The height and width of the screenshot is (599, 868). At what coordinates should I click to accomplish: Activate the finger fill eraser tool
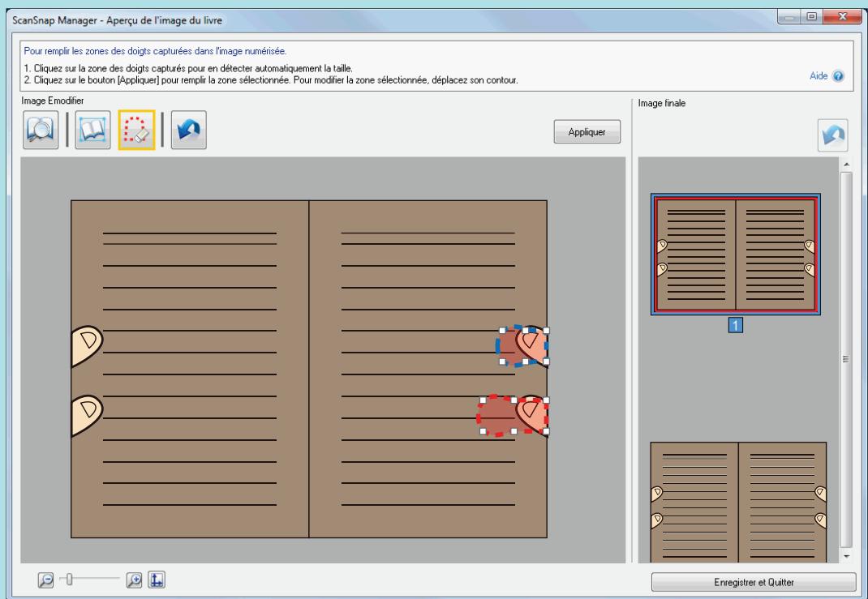point(136,130)
